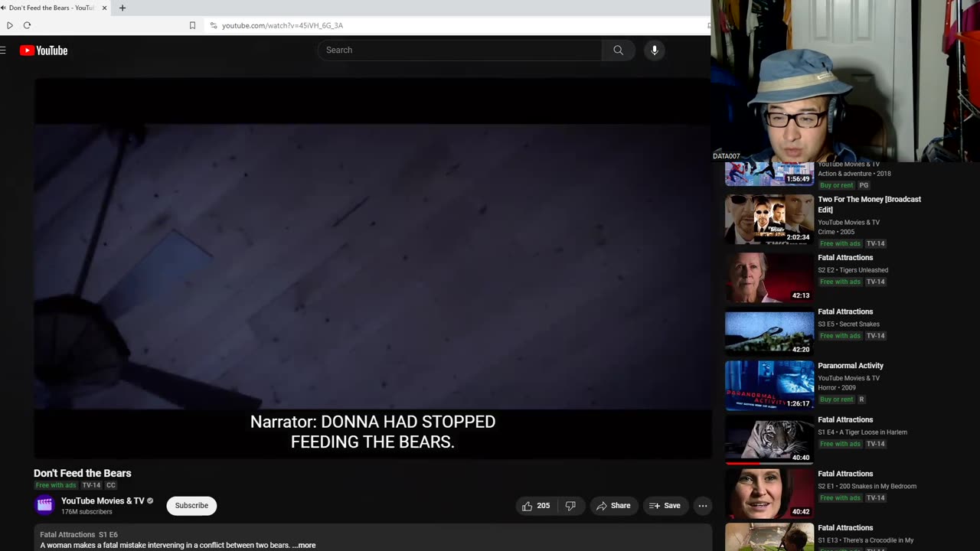Image resolution: width=980 pixels, height=551 pixels.
Task: Click the Free with ads badge under the title
Action: coord(56,485)
